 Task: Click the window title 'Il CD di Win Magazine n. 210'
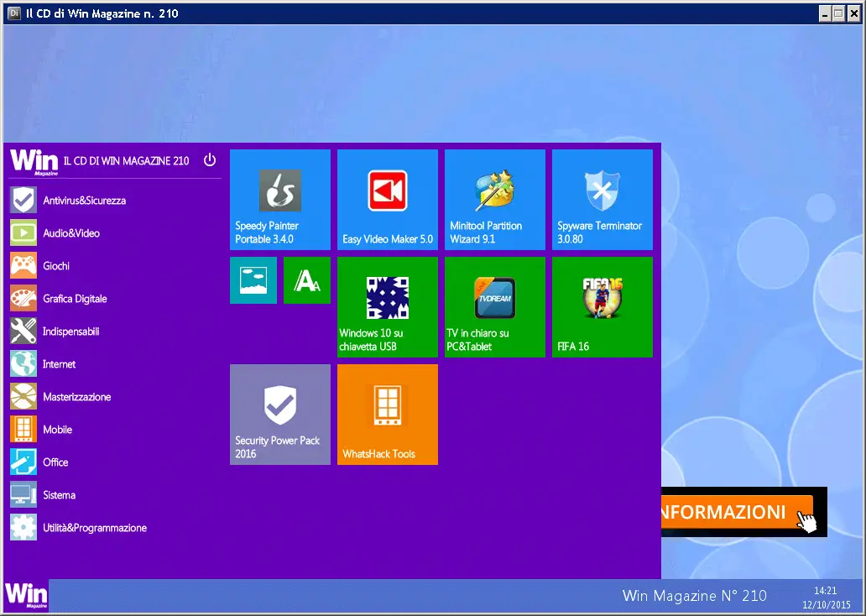coord(102,13)
